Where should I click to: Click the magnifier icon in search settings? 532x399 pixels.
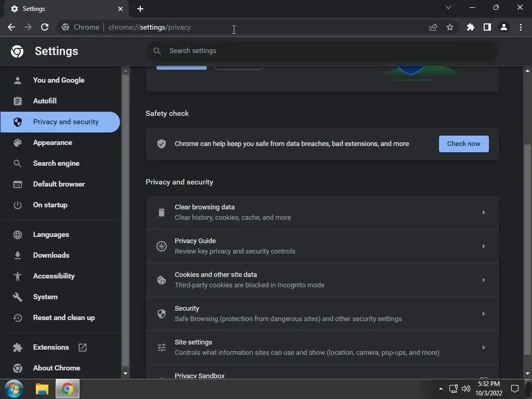157,51
